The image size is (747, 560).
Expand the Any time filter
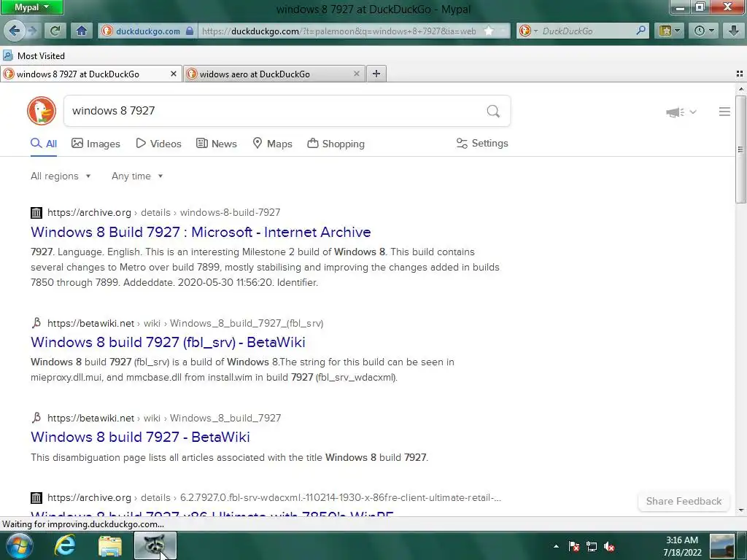click(137, 176)
